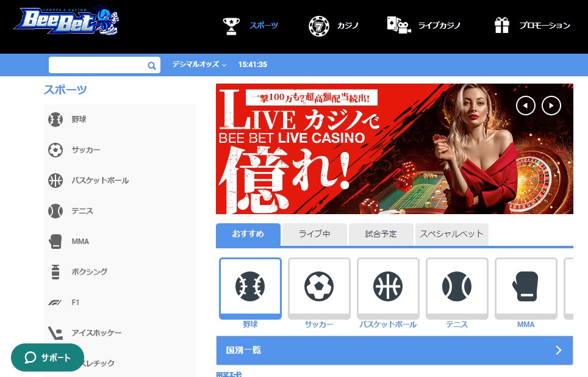Click the boxing punching bag sidebar icon
Viewport: 588px width, 377px height.
56,272
